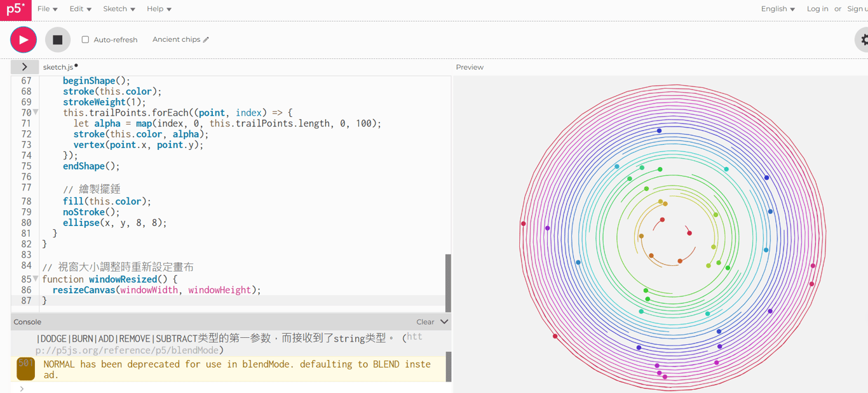Stop the running sketch
The height and width of the screenshot is (393, 868).
[57, 40]
